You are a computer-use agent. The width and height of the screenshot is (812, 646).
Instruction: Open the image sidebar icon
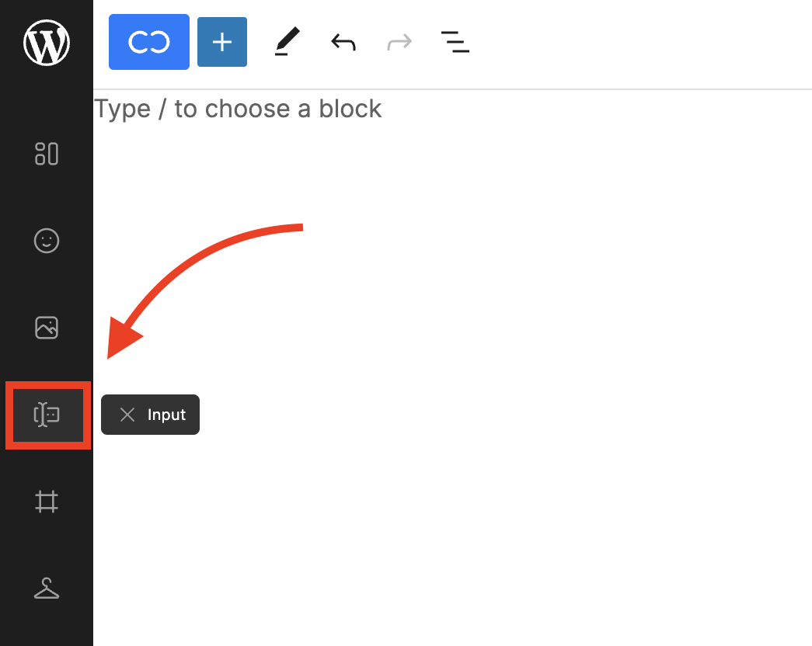pos(47,328)
